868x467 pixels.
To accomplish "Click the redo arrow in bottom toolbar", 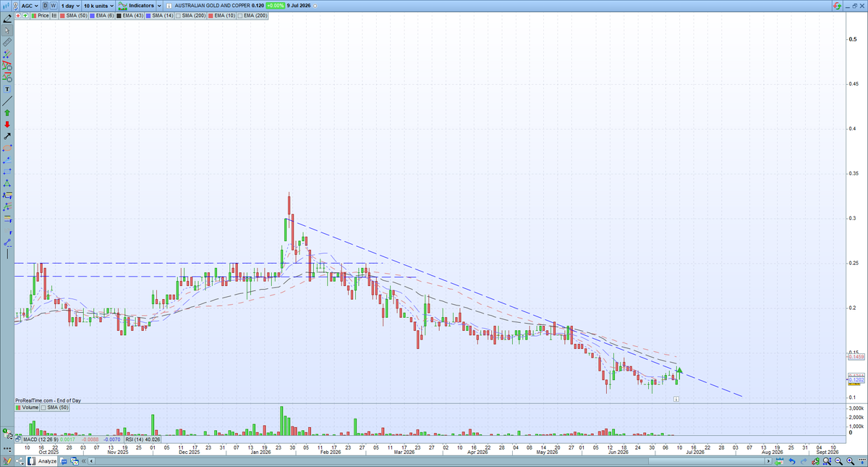I will [x=804, y=461].
